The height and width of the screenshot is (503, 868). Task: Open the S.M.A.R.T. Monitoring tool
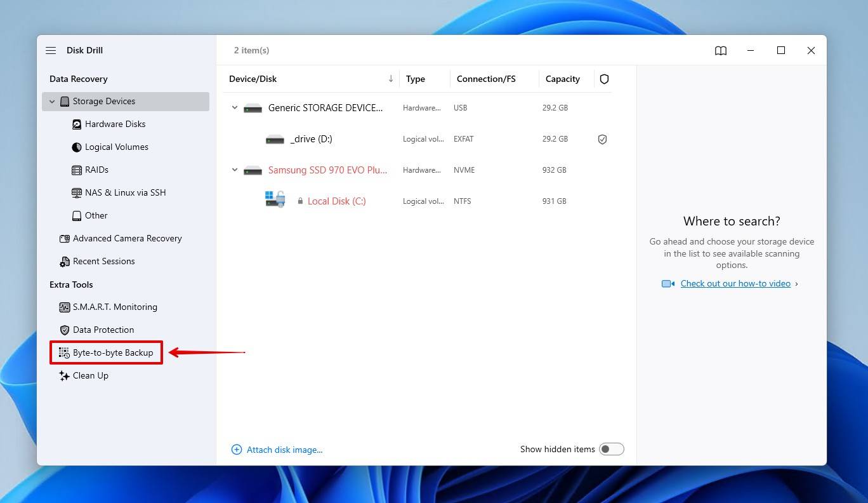[x=115, y=307]
